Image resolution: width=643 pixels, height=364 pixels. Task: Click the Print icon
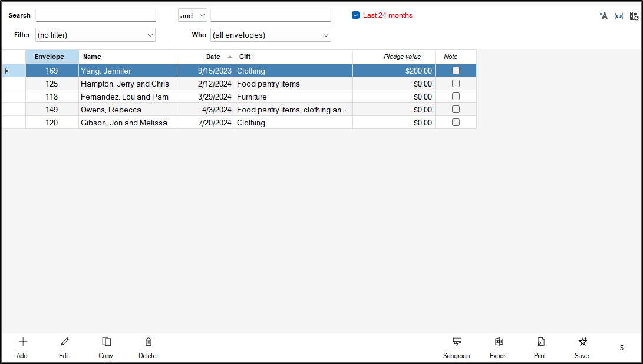pos(540,342)
